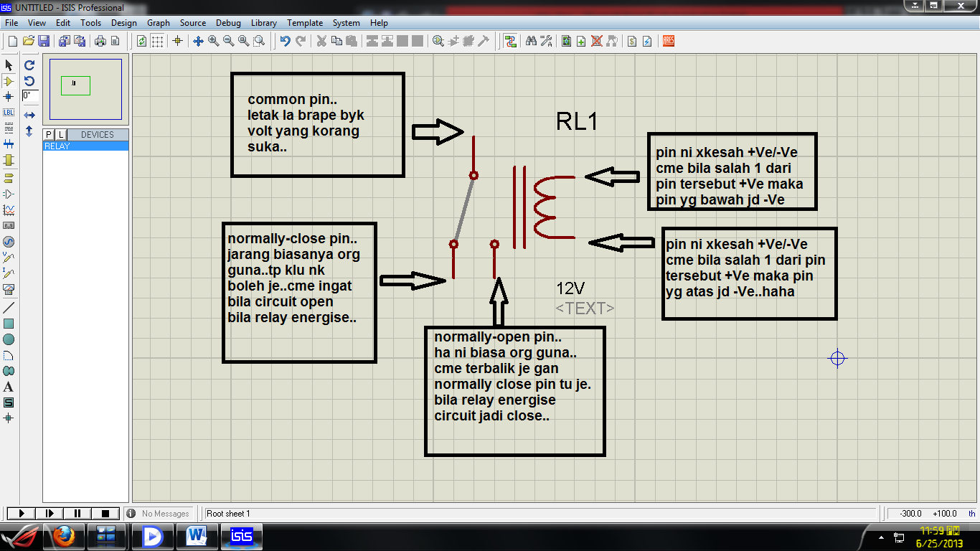Open the Debug menu

[228, 22]
